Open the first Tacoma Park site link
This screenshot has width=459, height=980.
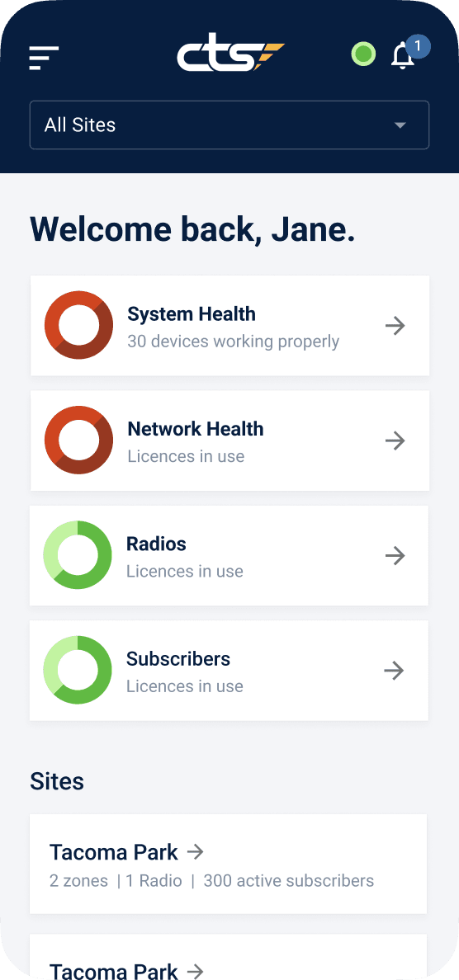(114, 852)
